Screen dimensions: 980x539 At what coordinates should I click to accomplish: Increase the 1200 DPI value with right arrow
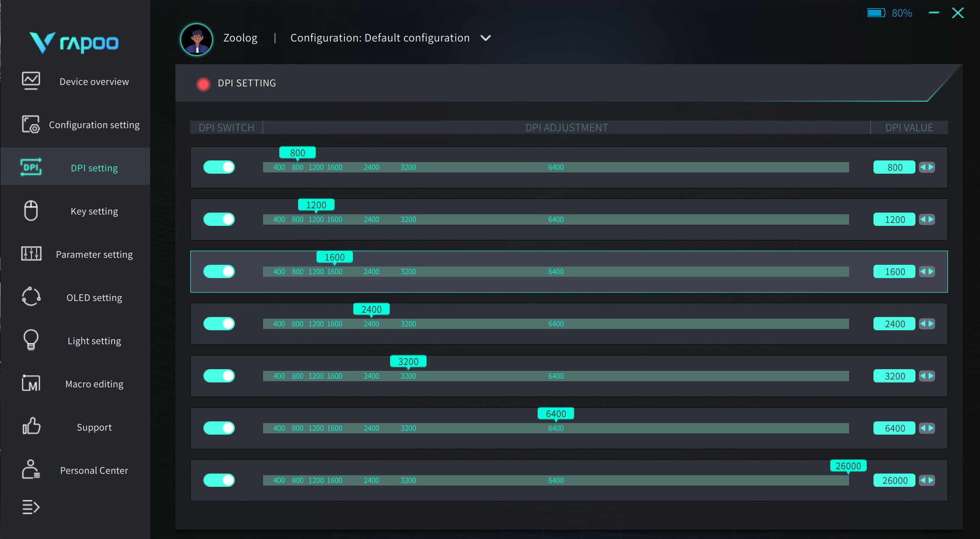(x=931, y=219)
